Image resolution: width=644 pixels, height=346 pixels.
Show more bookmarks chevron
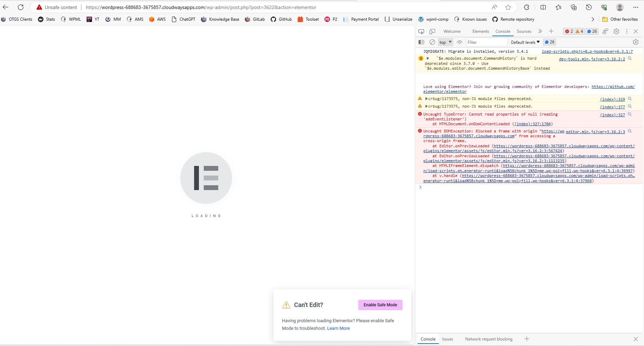coord(593,19)
